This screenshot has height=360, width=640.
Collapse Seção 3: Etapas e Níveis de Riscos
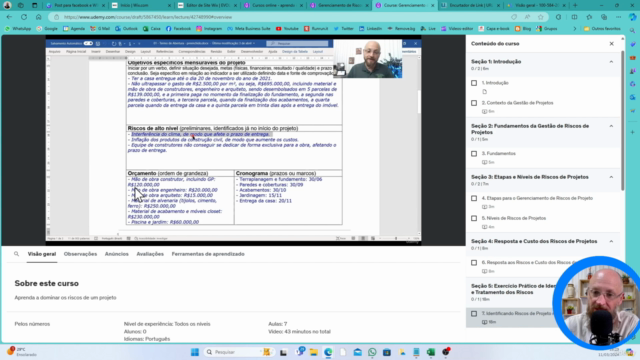coord(611,177)
